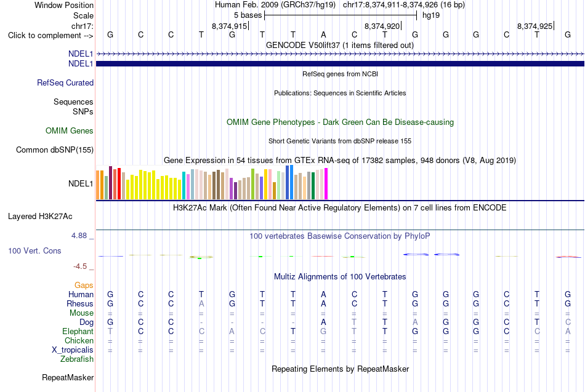Click 'Publications: Sequences in Scientific Articles' title

(340, 93)
